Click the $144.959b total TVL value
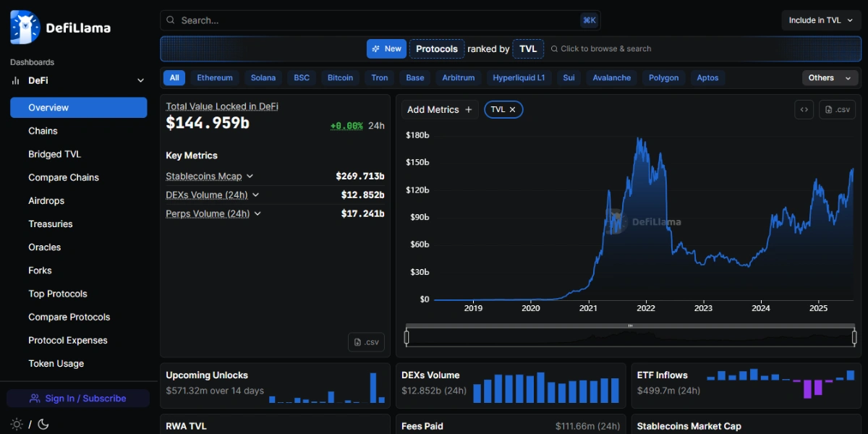The width and height of the screenshot is (868, 434). point(208,123)
